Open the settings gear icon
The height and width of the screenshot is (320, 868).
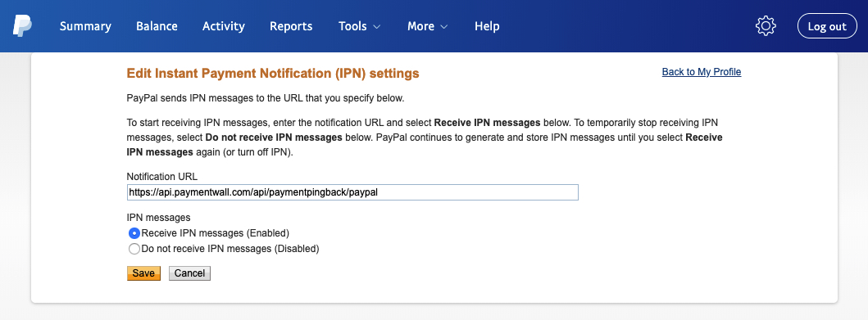coord(766,26)
